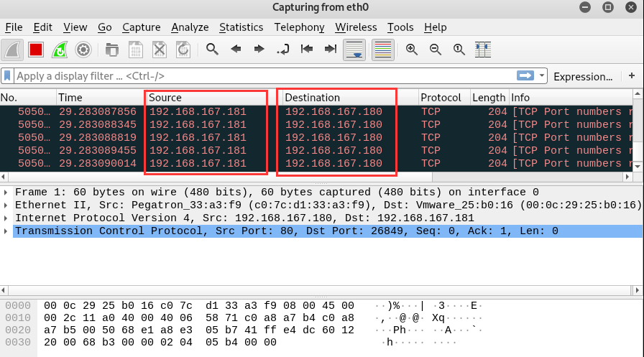Save this capture file icon
The height and width of the screenshot is (357, 644).
point(136,50)
